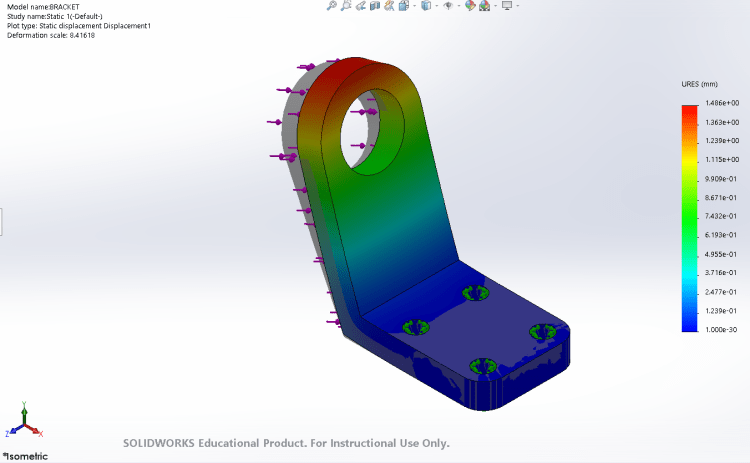Click the Edit Appearance color ball icon
750x463 pixels.
[468, 6]
